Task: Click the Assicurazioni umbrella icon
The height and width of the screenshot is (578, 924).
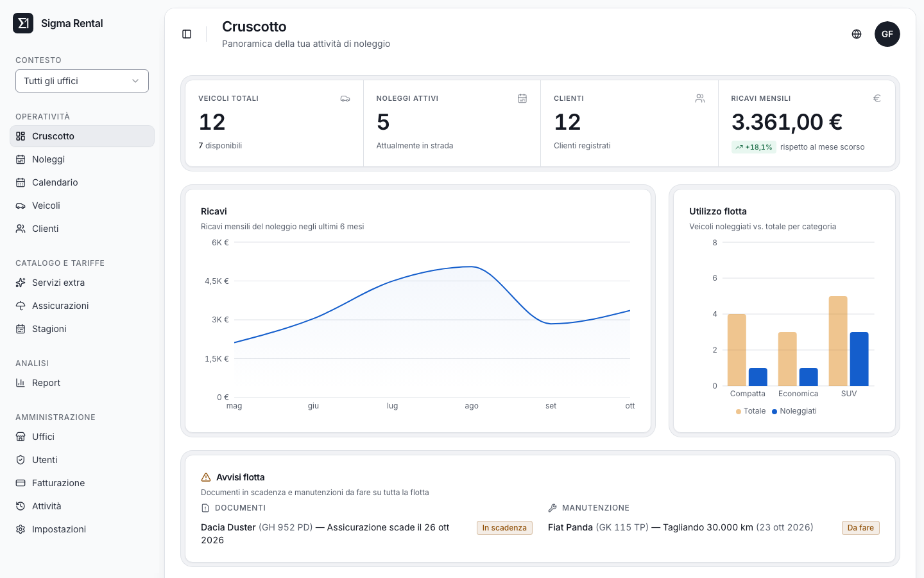Action: pos(21,306)
